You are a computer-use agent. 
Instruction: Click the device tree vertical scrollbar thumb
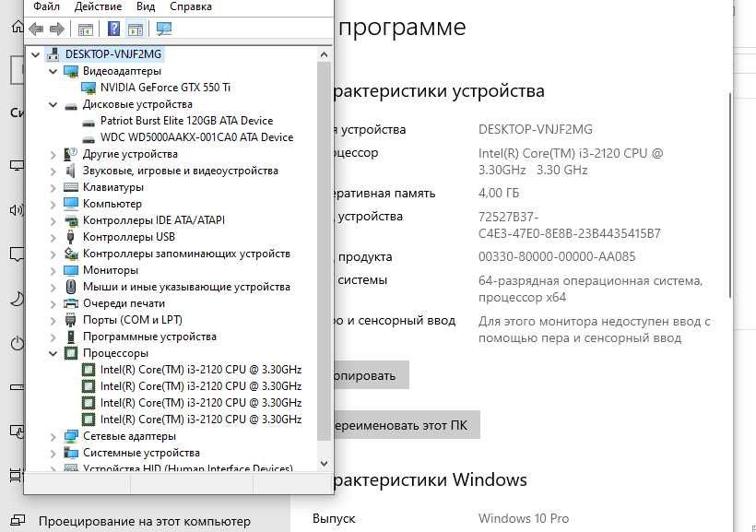pyautogui.click(x=324, y=251)
